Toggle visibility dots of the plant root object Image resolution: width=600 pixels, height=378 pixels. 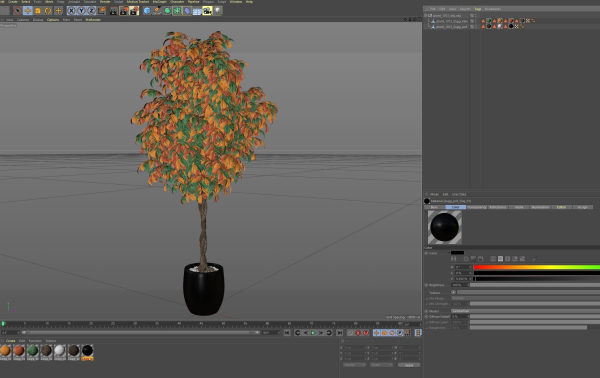[476, 16]
